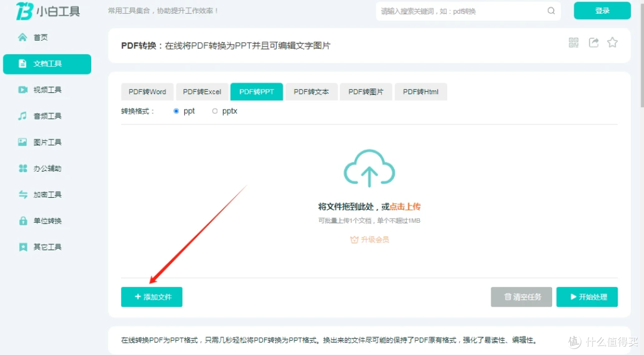Click the 添加文件 add file button
644x355 pixels.
(x=151, y=297)
